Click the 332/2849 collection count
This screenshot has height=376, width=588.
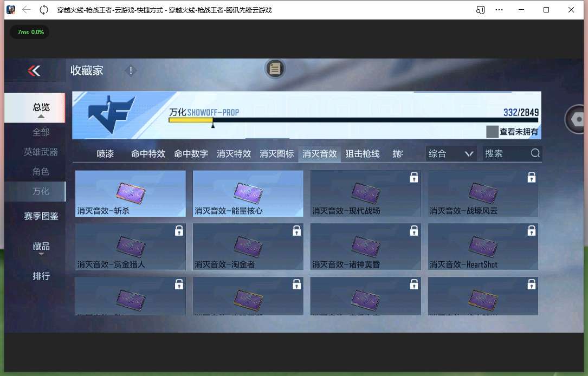tap(521, 112)
